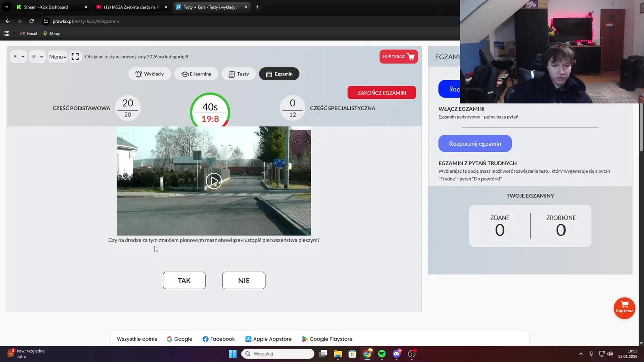Open the Windows Start menu
644x362 pixels.
coord(233,354)
